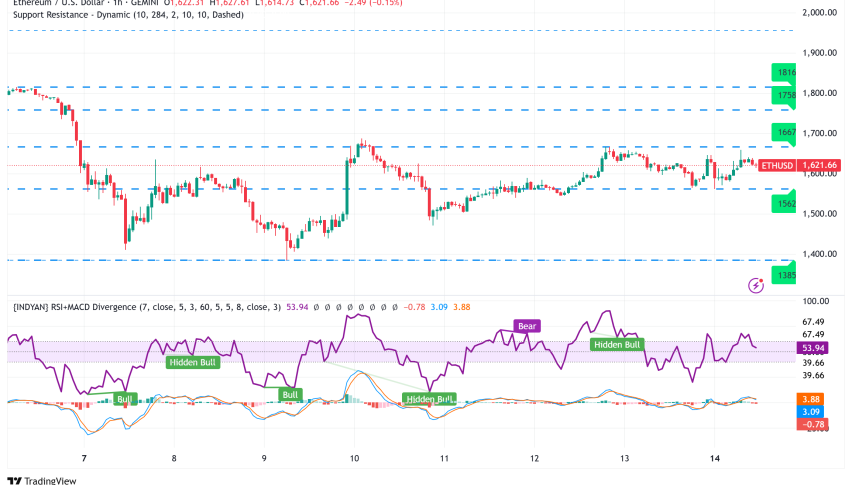
Task: Click the orange 3.88 axis label
Action: (811, 399)
